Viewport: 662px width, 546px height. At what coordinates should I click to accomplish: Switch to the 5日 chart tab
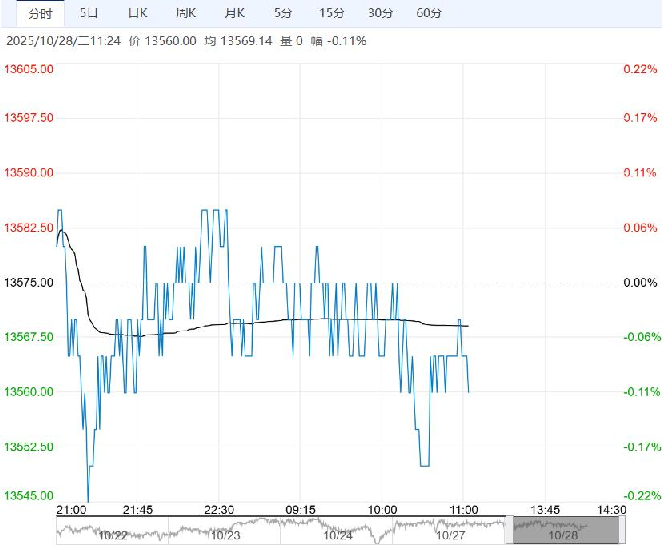point(89,14)
